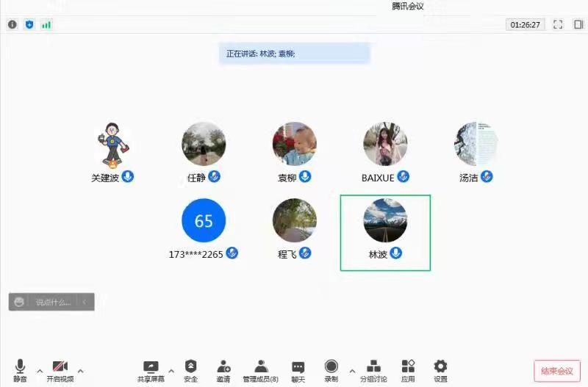The height and width of the screenshot is (387, 588).
Task: Click the red 结束会议 button
Action: (556, 371)
